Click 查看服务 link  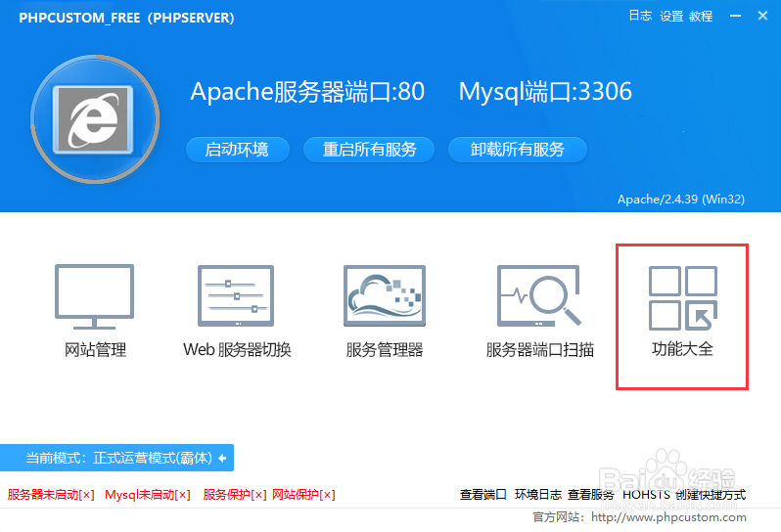pos(591,495)
